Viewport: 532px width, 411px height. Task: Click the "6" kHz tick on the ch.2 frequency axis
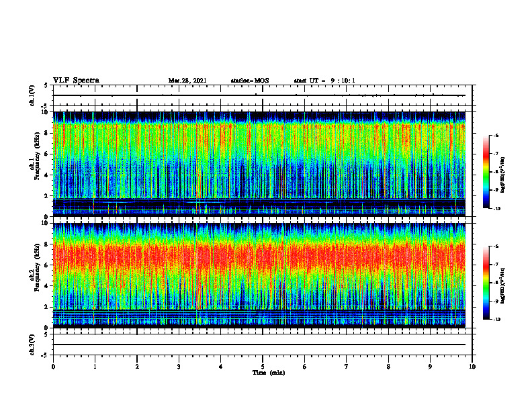pyautogui.click(x=46, y=265)
